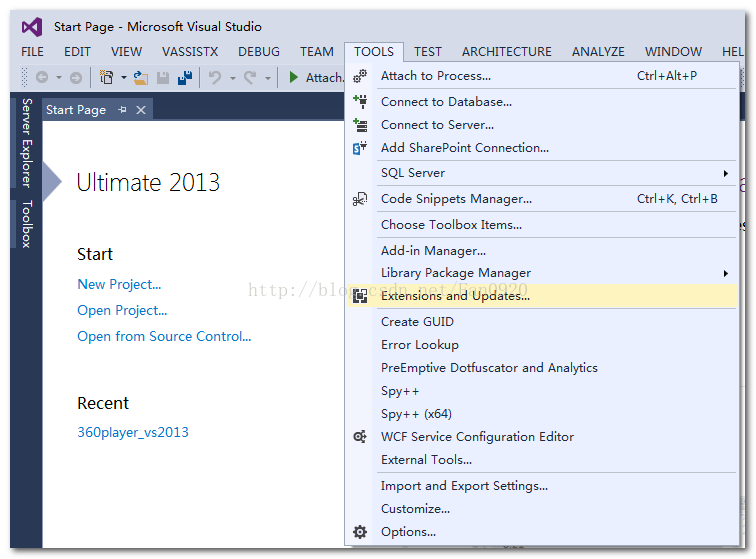756x559 pixels.
Task: Open the ARCHITECTURE menu
Action: click(x=507, y=52)
